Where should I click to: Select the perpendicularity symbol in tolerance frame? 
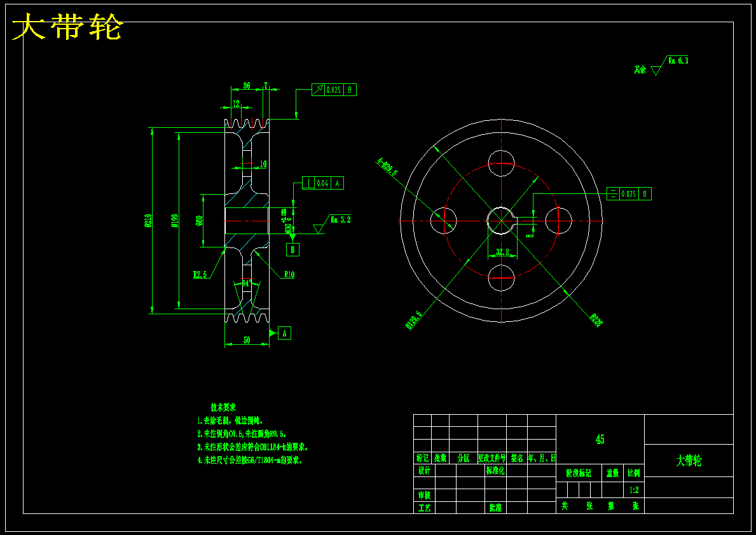tap(308, 183)
